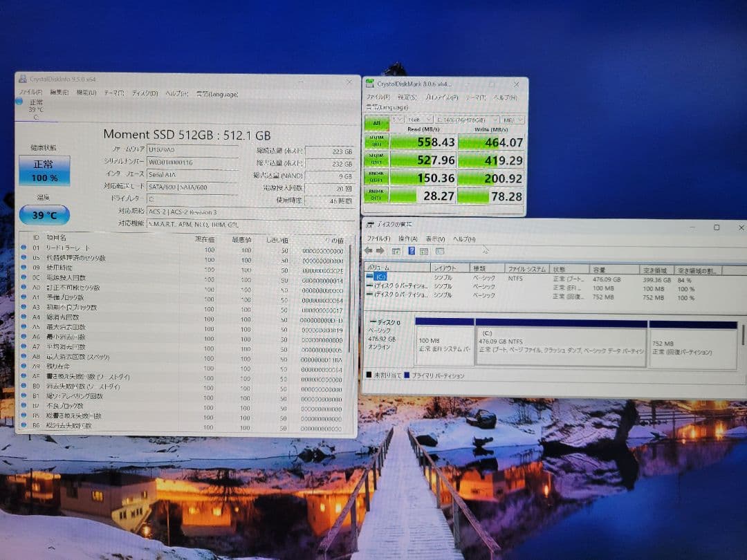Start the RND4K Q1T1 benchmark test

pos(376,195)
